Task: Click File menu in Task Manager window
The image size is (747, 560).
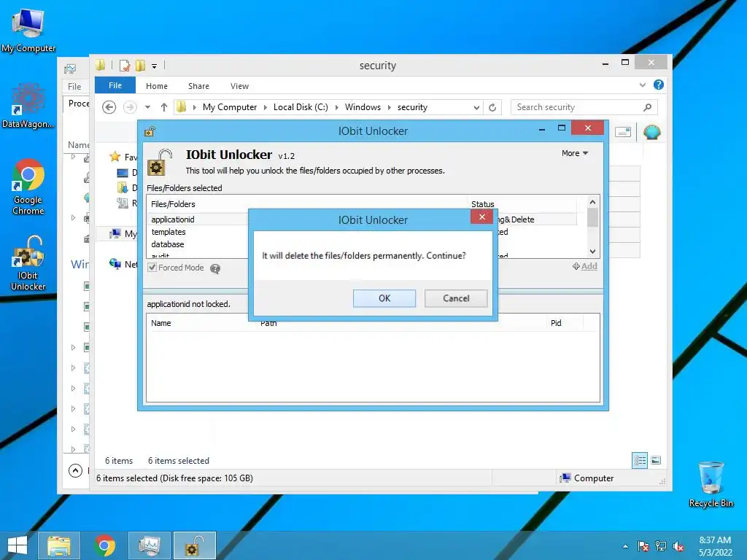Action: coord(74,87)
